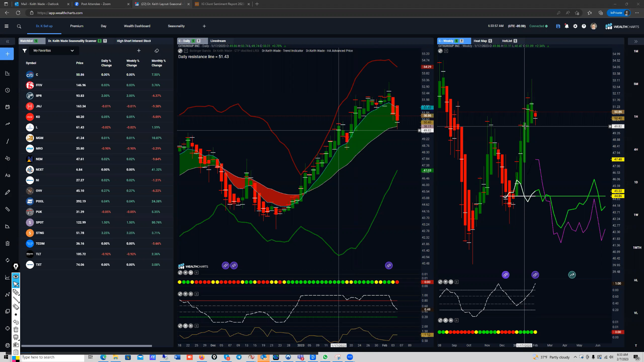Screen dimensions: 644x362
Task: Open the symbol search magnifier
Action: pos(19,26)
